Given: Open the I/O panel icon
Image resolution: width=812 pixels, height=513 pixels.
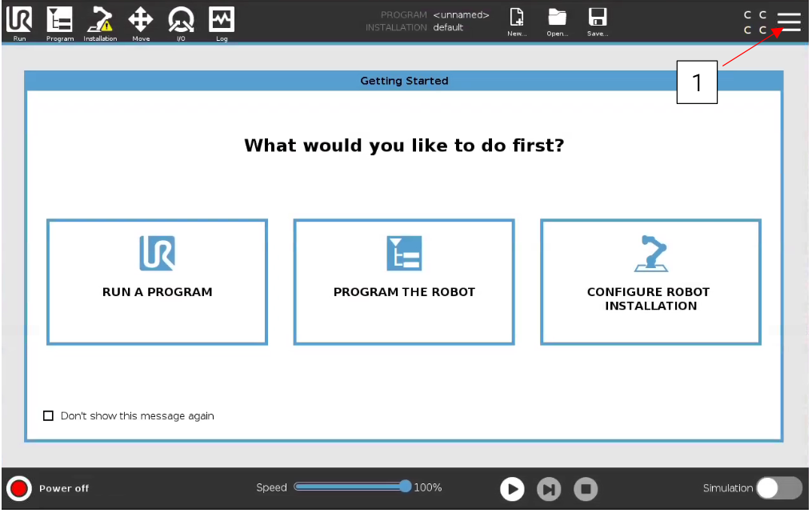Looking at the screenshot, I should point(181,22).
